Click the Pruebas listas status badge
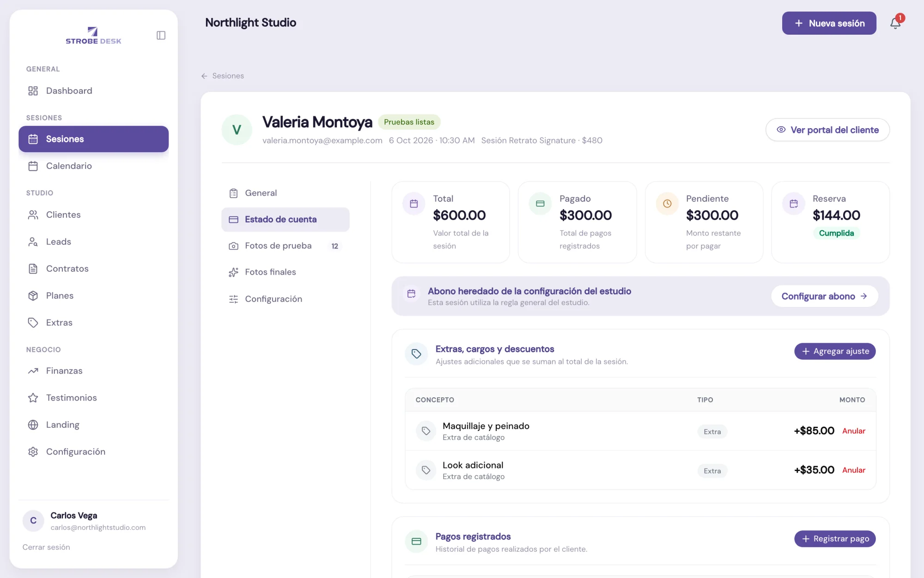This screenshot has width=924, height=578. tap(409, 122)
